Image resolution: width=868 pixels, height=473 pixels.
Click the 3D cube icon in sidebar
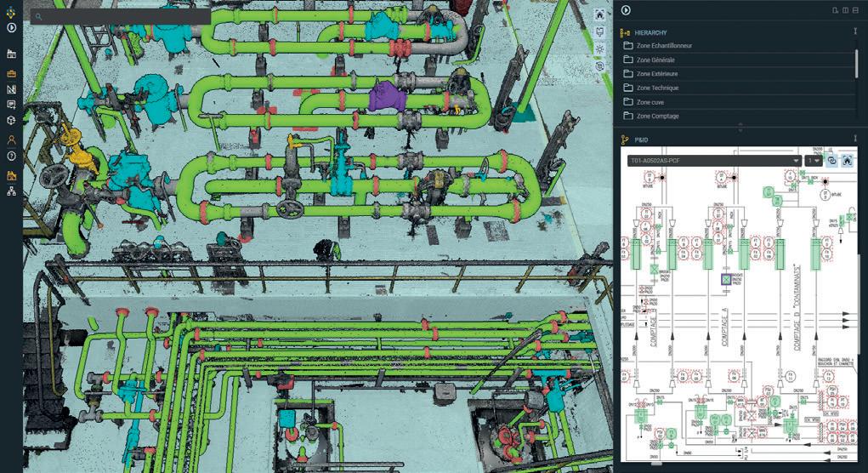[11, 120]
